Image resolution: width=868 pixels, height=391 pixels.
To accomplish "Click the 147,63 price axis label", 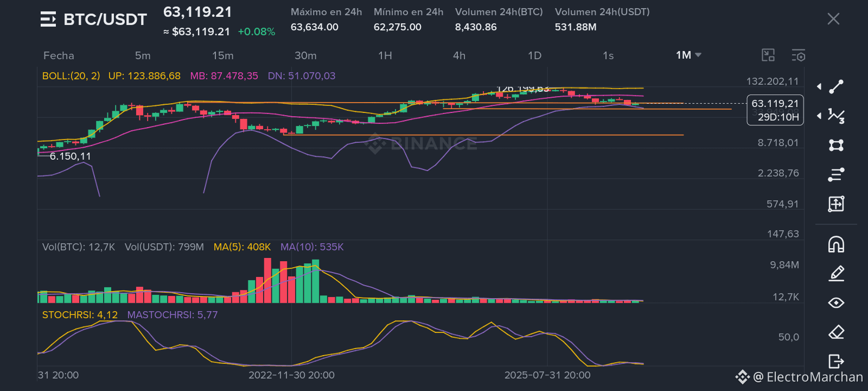I will coord(783,234).
